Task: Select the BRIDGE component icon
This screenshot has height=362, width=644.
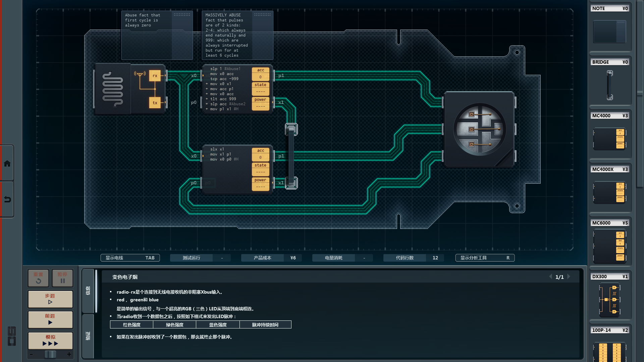Action: [x=609, y=85]
